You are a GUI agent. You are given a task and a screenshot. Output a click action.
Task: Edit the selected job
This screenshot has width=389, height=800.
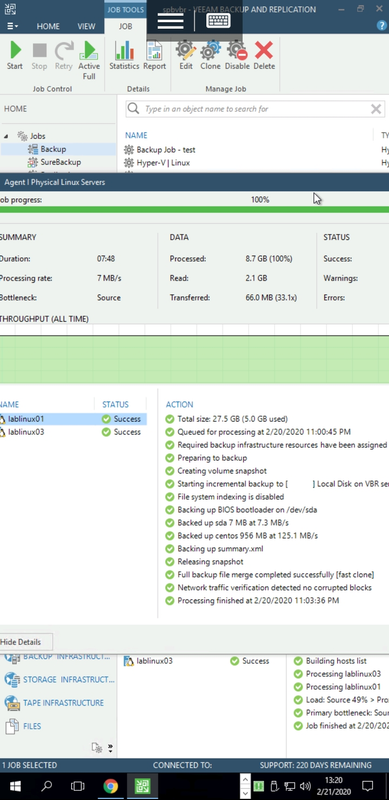click(x=186, y=56)
